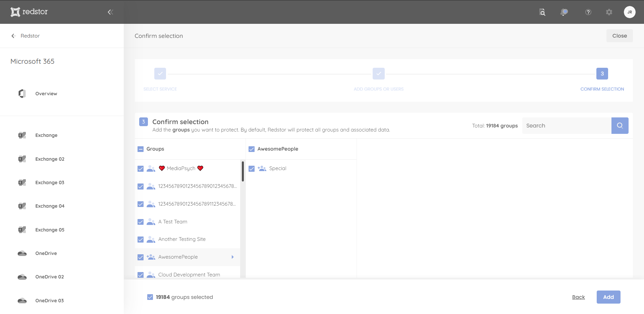Uncheck the Another Testing Site checkbox
The width and height of the screenshot is (644, 314).
141,239
